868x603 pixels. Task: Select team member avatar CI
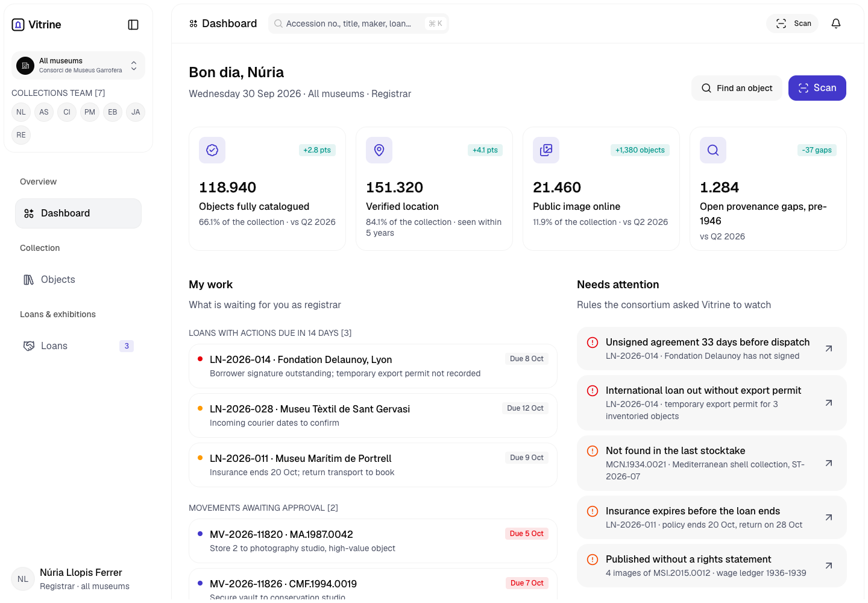[67, 112]
